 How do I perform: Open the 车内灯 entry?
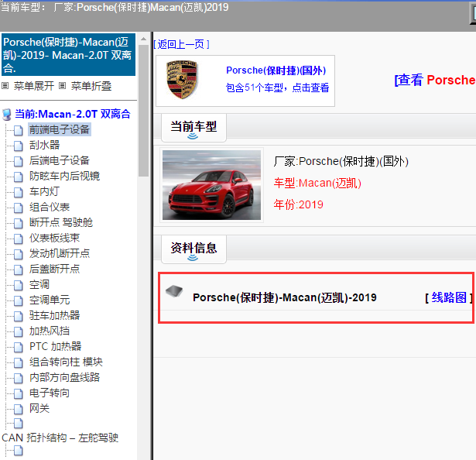[x=45, y=191]
